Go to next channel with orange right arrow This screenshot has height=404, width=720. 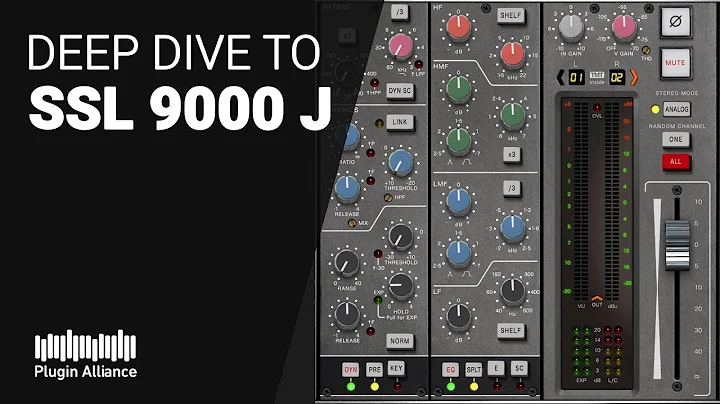tap(634, 77)
